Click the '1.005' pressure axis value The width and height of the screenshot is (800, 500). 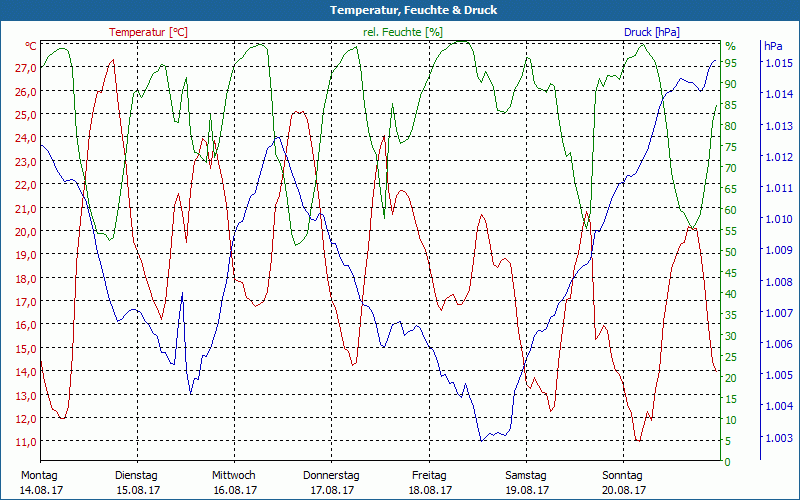tap(779, 375)
